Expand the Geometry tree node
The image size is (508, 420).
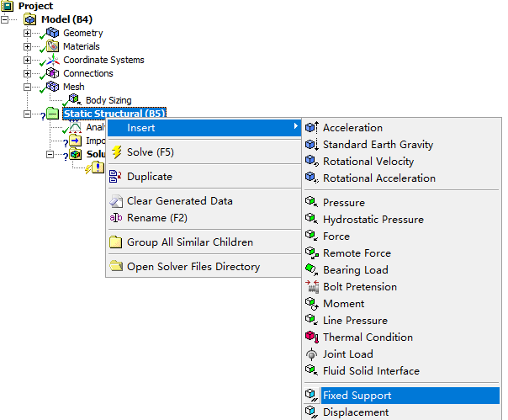(28, 33)
